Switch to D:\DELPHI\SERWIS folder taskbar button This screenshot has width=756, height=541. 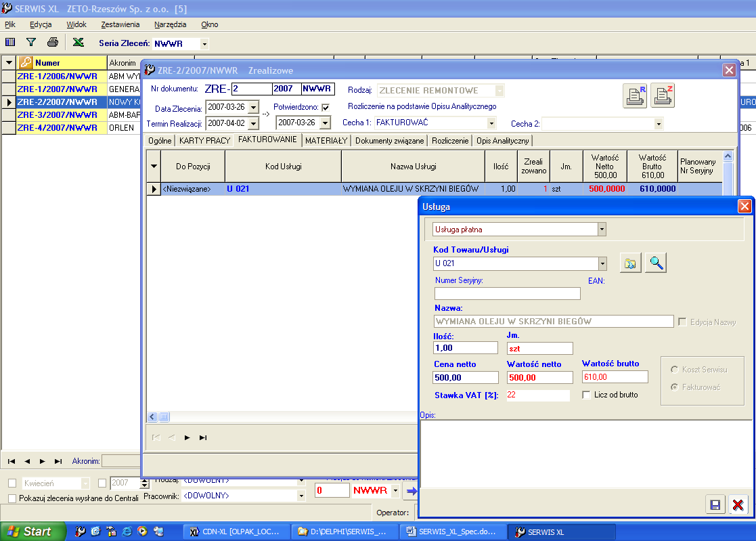click(x=345, y=532)
